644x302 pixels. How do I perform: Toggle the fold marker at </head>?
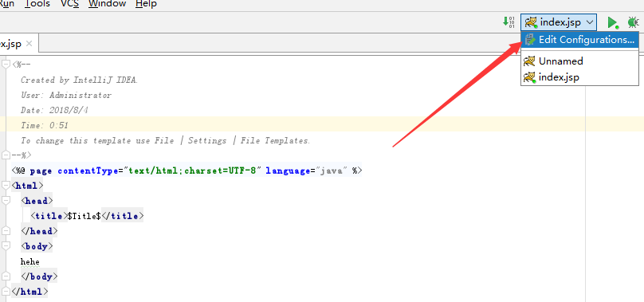pos(6,231)
